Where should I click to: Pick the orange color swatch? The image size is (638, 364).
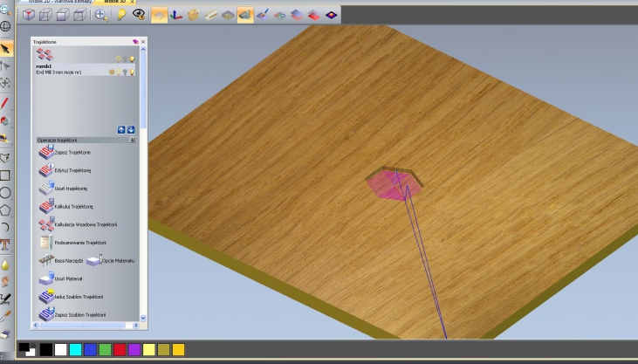coord(178,349)
